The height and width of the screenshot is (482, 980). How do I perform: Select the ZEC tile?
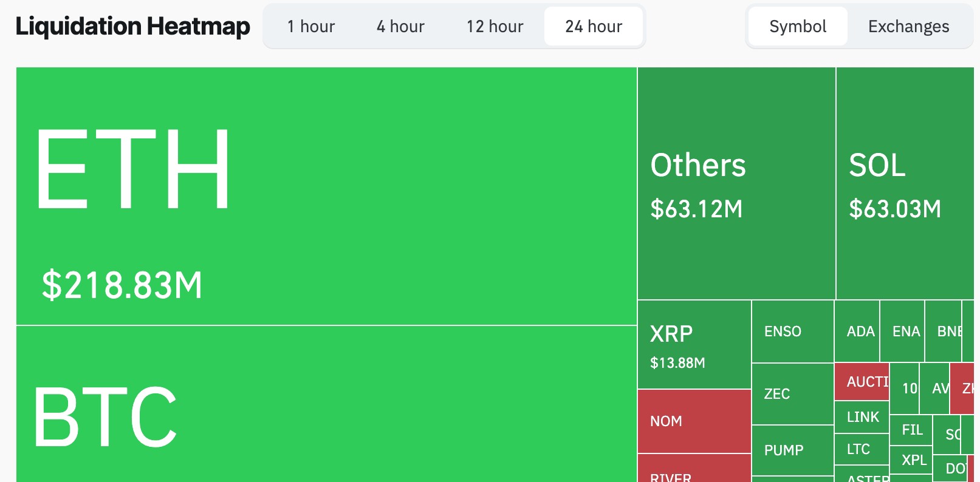792,393
